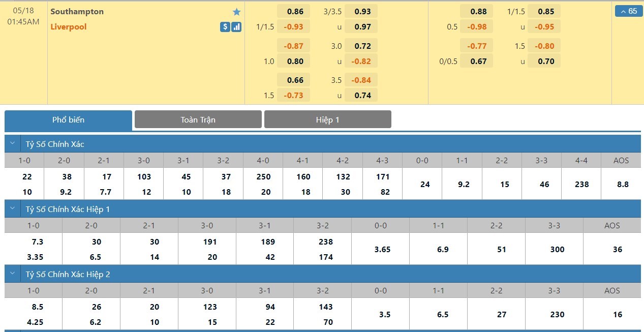
Task: Select the Hiệp 1 tab
Action: 327,120
